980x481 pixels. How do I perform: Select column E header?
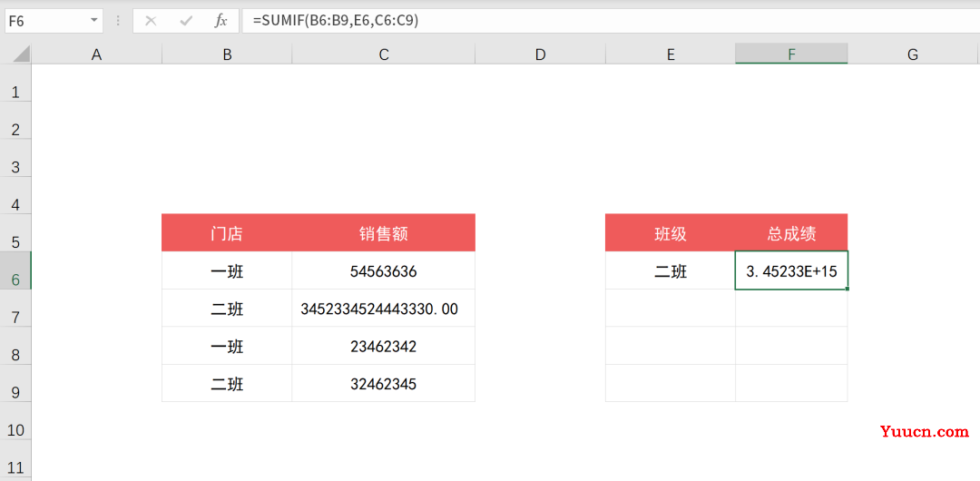(x=671, y=54)
